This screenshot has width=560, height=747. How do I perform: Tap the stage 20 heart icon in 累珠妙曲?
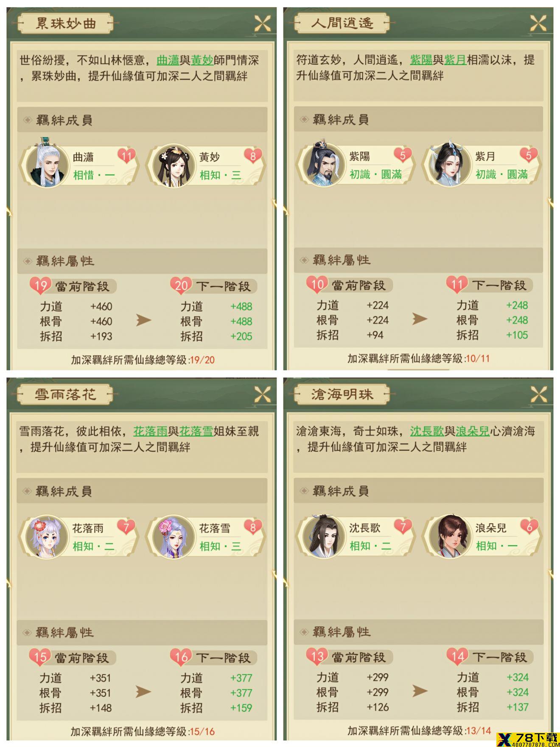(181, 286)
